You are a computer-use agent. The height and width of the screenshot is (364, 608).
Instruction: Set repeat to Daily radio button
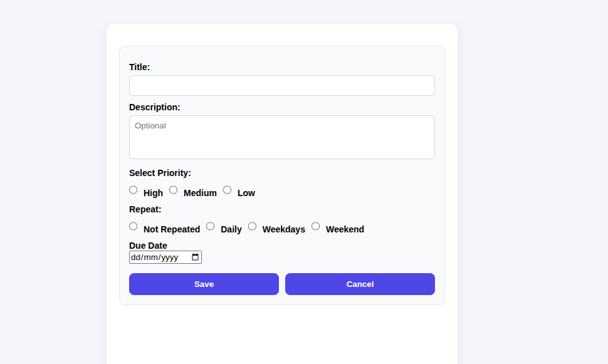pyautogui.click(x=211, y=226)
